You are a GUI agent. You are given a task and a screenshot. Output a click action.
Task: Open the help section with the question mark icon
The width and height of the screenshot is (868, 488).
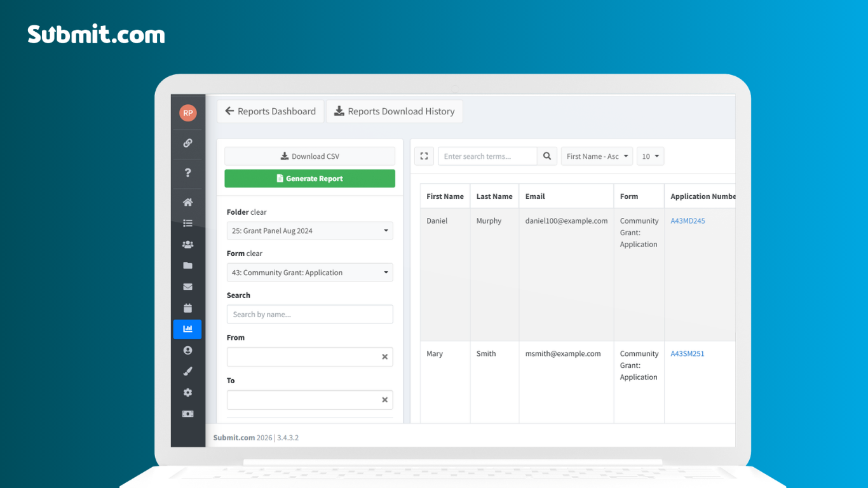(187, 173)
